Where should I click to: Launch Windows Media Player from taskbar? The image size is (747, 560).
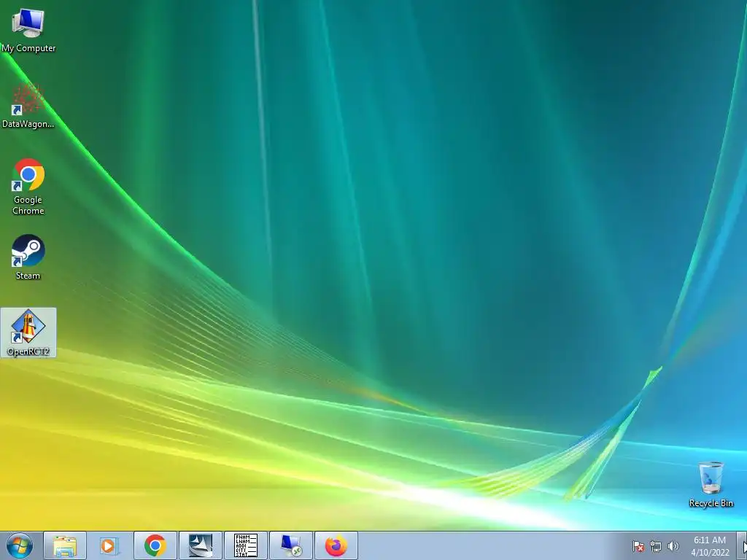(109, 546)
